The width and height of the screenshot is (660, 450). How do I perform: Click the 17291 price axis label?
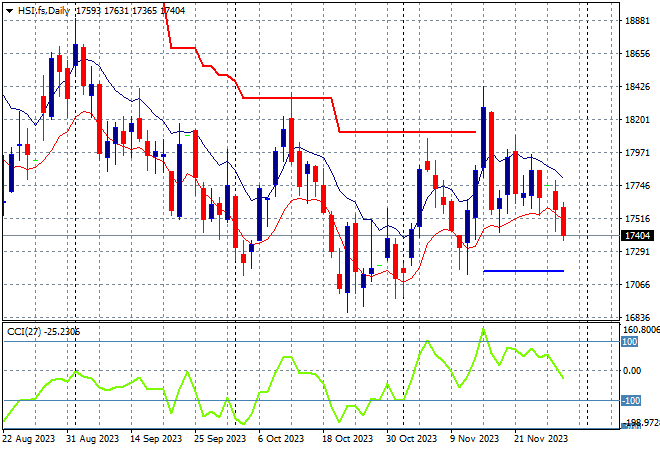(637, 252)
